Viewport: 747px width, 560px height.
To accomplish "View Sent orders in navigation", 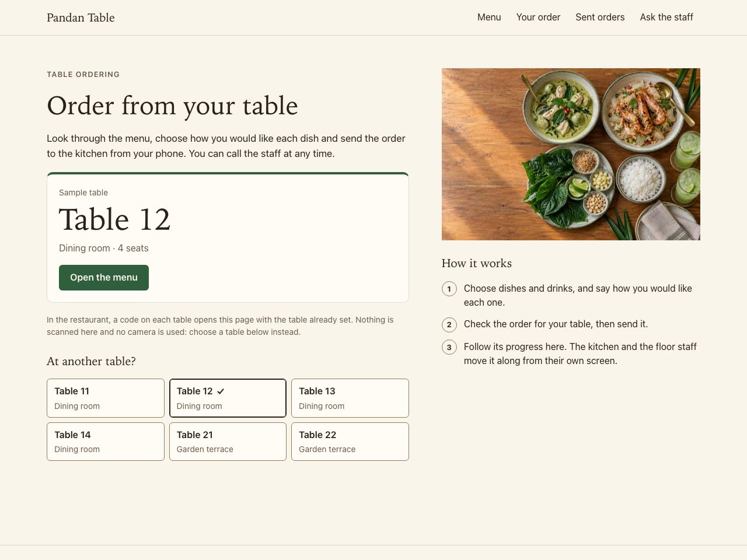I will (x=600, y=17).
